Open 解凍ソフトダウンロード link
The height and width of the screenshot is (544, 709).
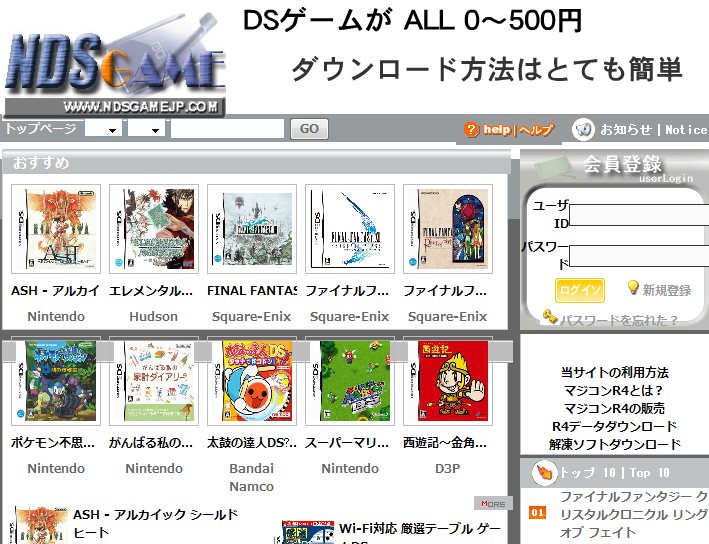tap(614, 445)
